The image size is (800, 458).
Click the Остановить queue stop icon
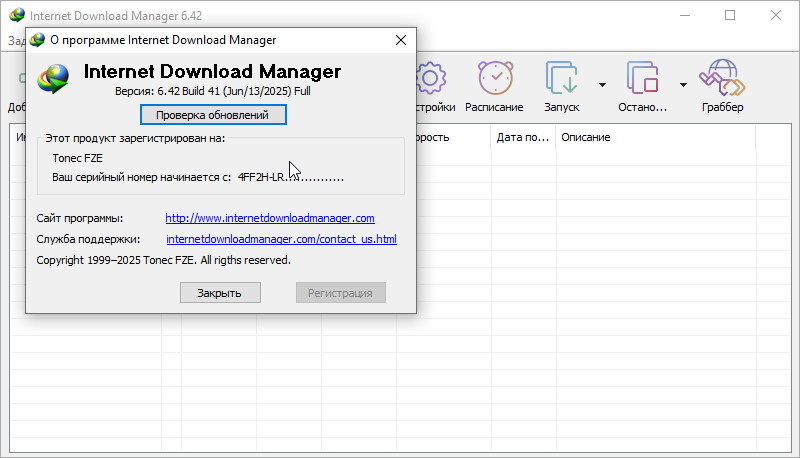642,78
